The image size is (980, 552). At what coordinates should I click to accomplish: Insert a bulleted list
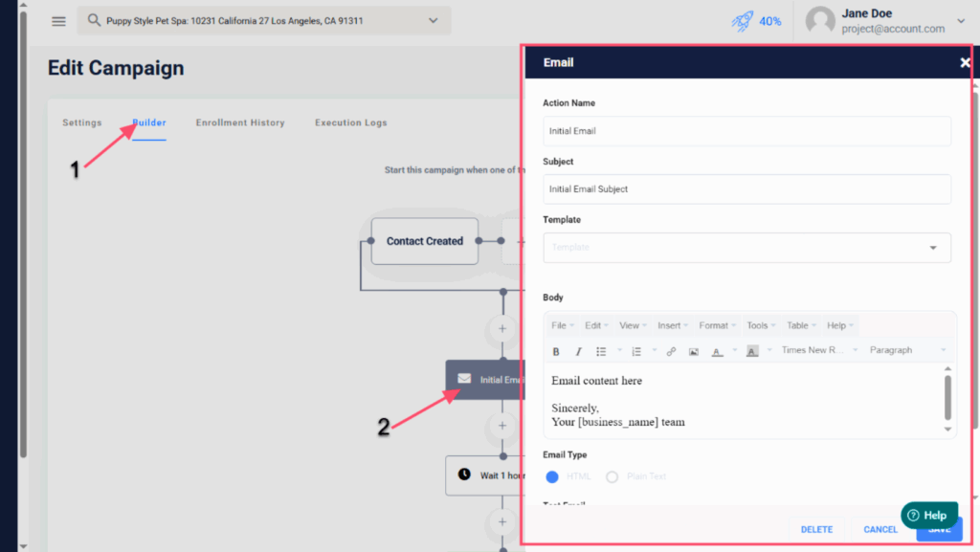(601, 351)
